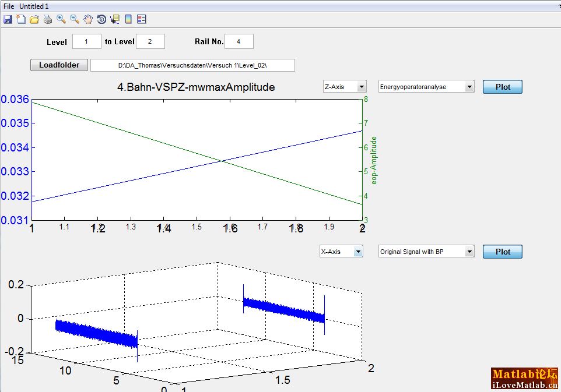
Task: Print the figure with the printer icon
Action: point(48,19)
